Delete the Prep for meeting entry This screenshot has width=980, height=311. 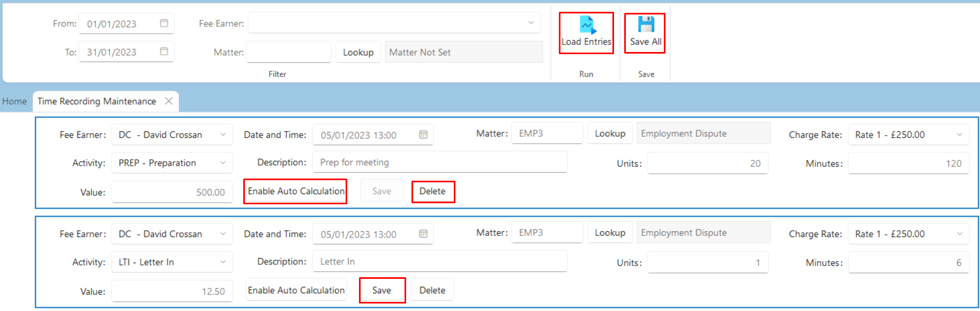[x=433, y=191]
